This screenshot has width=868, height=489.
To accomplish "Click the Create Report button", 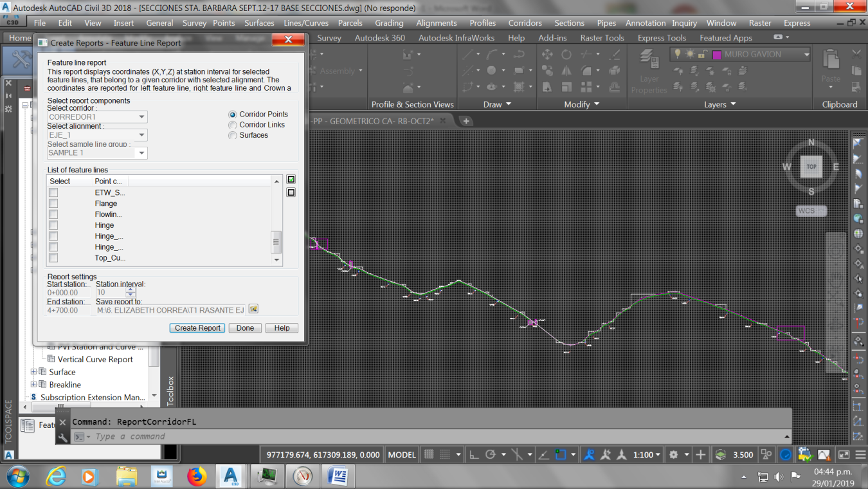I will pyautogui.click(x=198, y=328).
